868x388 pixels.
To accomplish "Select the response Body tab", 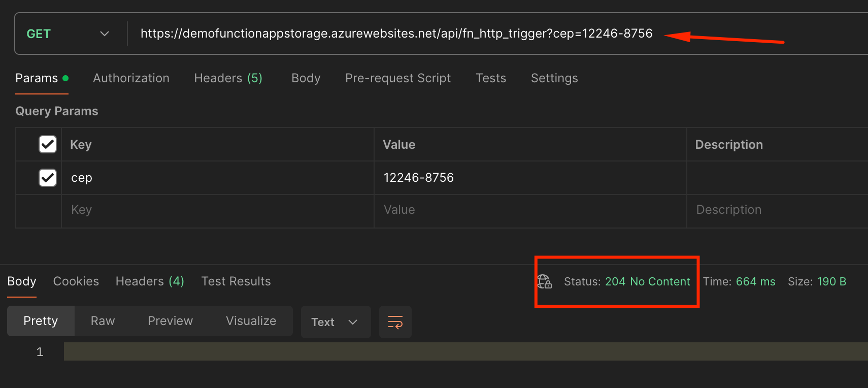I will (x=22, y=281).
